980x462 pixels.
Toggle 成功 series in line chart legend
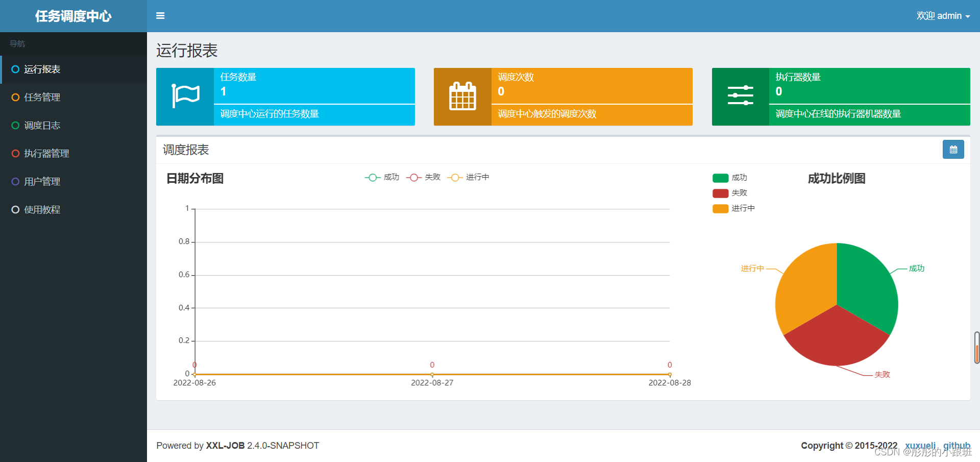coord(382,177)
